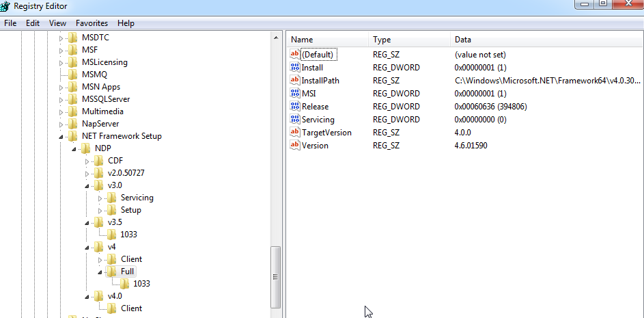Expand the MSDTC key
644x318 pixels.
pyautogui.click(x=61, y=38)
